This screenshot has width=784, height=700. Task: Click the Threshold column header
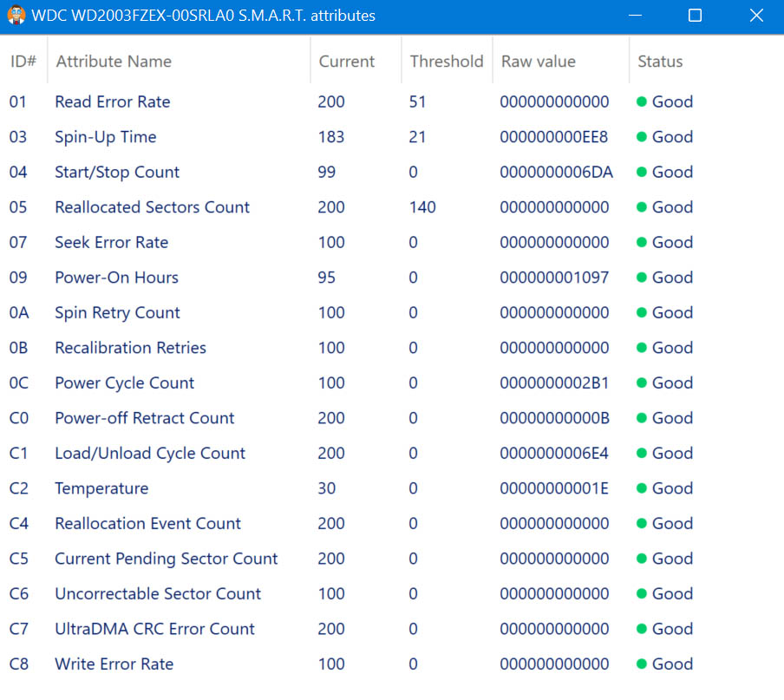tap(447, 61)
